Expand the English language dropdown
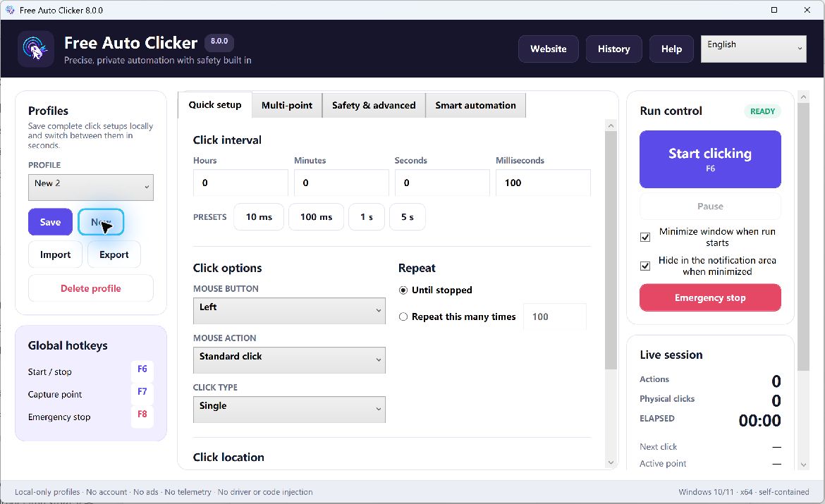This screenshot has height=504, width=825. pyautogui.click(x=754, y=49)
